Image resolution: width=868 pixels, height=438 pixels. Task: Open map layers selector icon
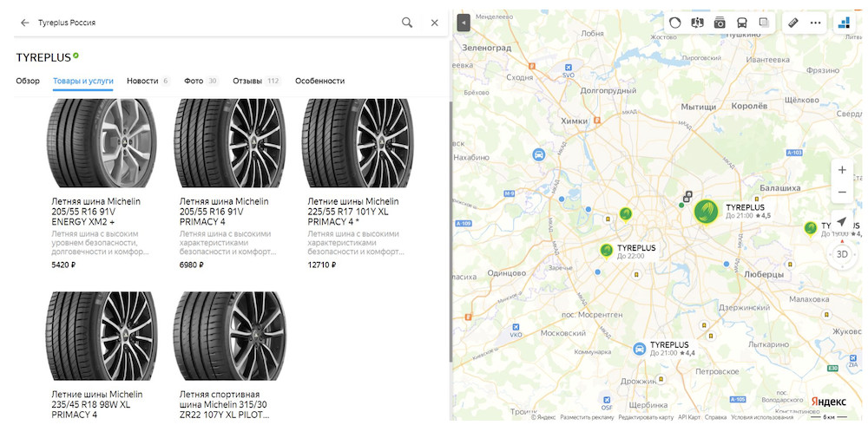(x=764, y=23)
